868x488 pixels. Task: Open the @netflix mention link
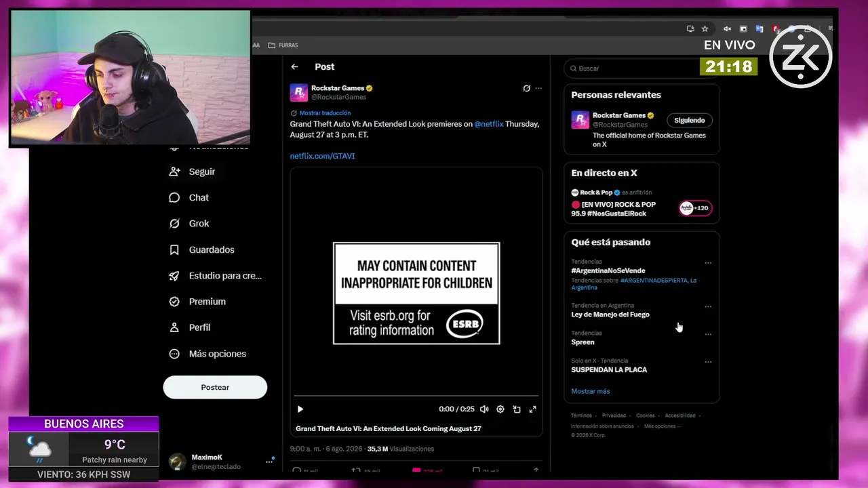(x=489, y=124)
